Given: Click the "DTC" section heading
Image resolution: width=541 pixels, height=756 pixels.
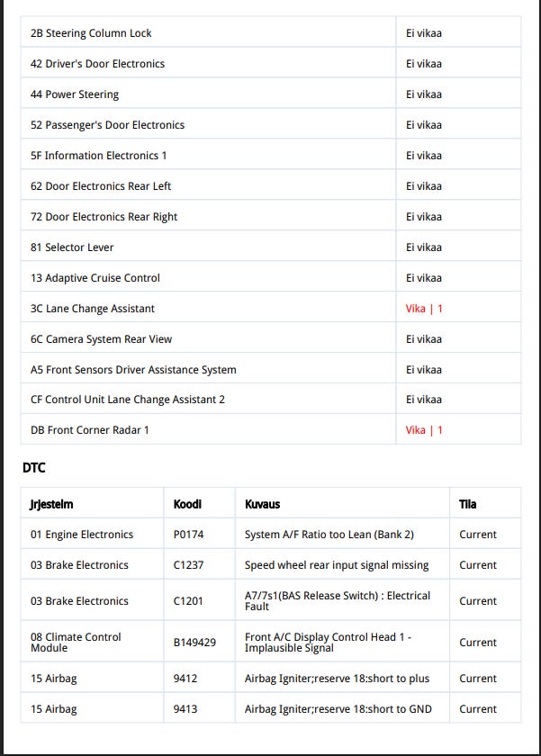Looking at the screenshot, I should click(x=34, y=468).
